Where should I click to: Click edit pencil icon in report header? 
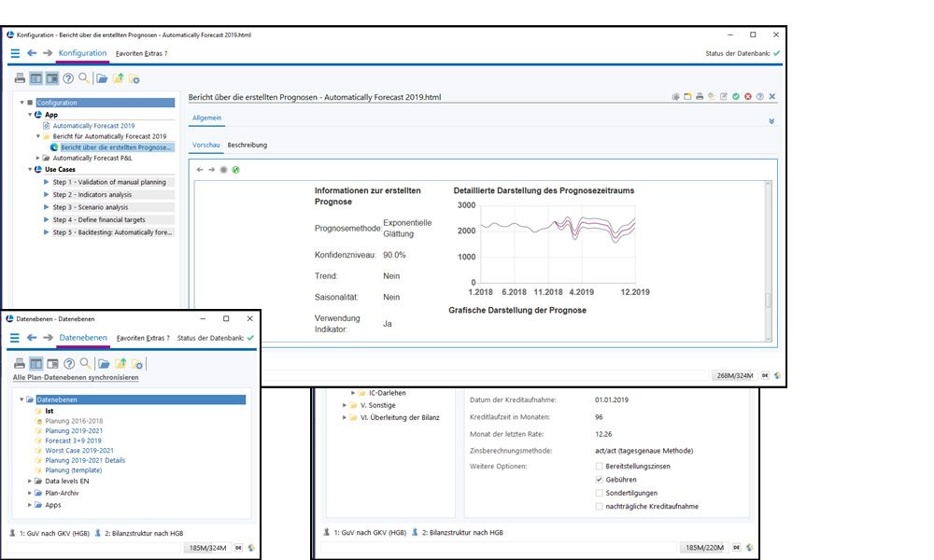point(723,96)
